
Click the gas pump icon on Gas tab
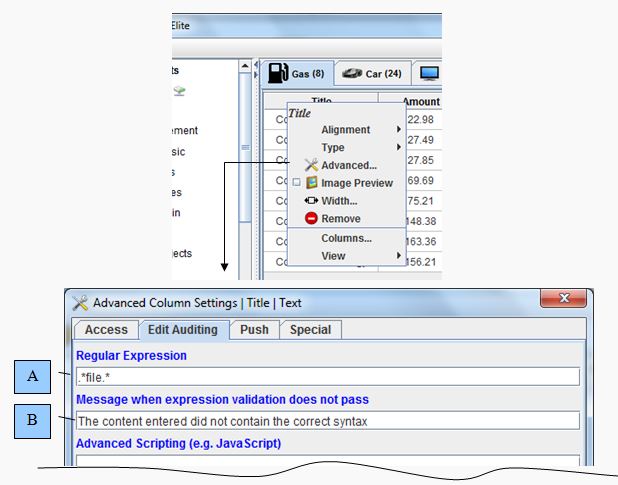coord(277,73)
